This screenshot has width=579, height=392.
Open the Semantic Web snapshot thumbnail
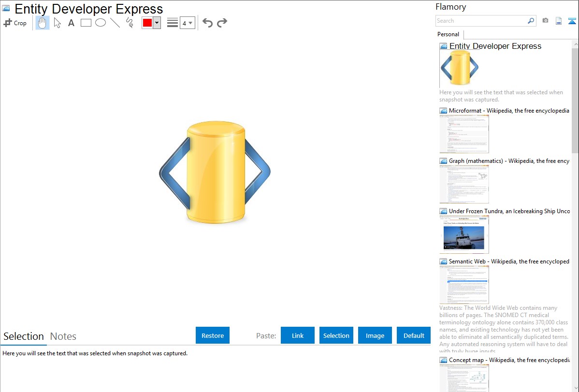tap(464, 285)
